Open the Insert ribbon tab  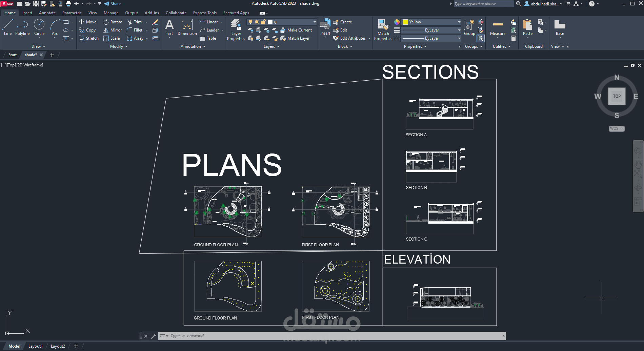(x=27, y=13)
